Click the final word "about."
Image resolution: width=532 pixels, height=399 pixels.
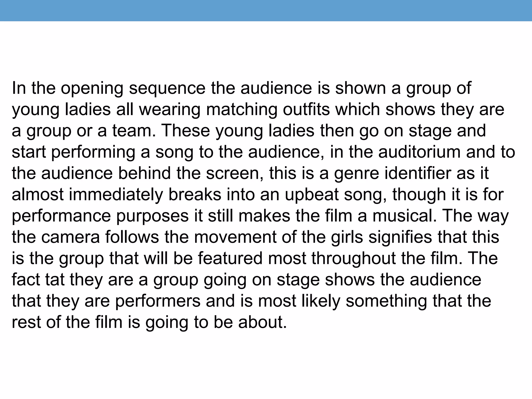tap(262, 323)
